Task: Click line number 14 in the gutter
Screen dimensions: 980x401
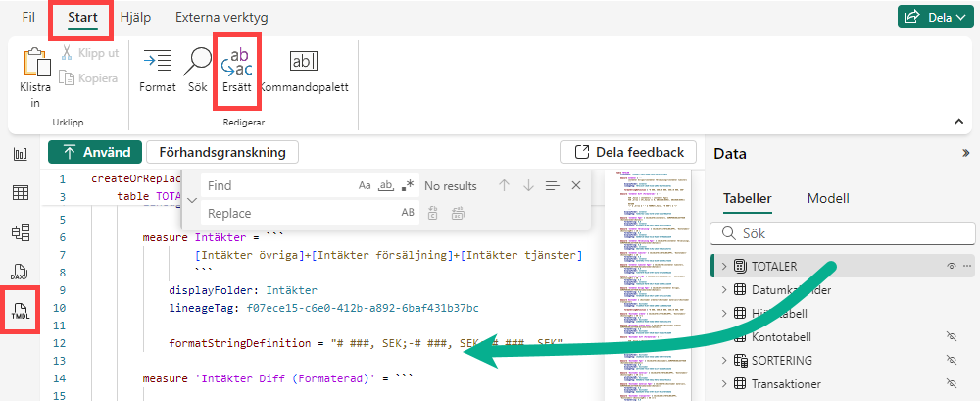Action: point(60,378)
